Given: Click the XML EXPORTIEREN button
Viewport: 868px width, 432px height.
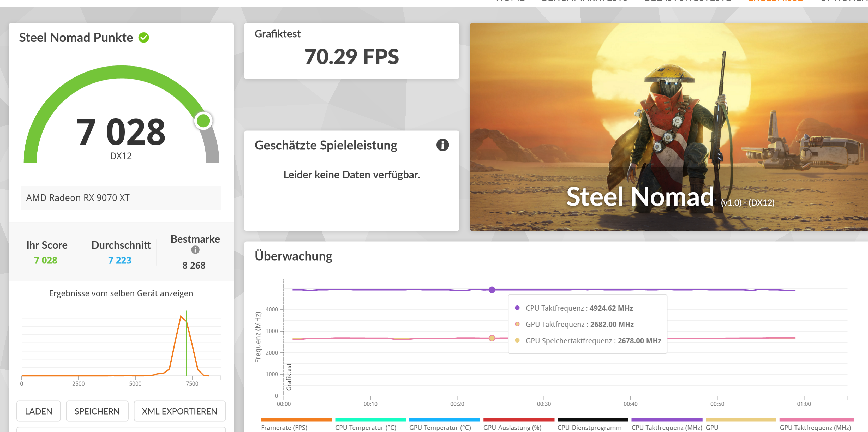Looking at the screenshot, I should 179,411.
